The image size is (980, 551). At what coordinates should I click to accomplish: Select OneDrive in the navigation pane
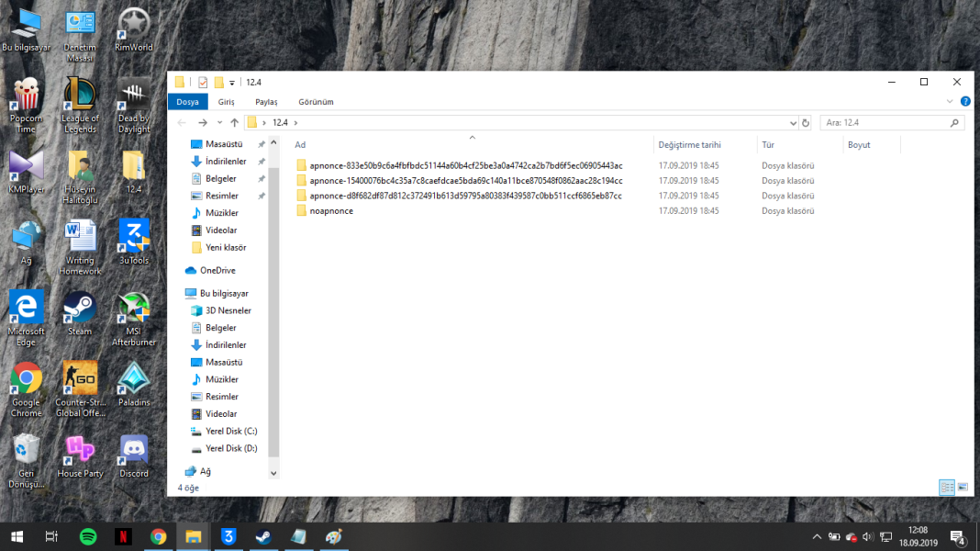(x=217, y=270)
